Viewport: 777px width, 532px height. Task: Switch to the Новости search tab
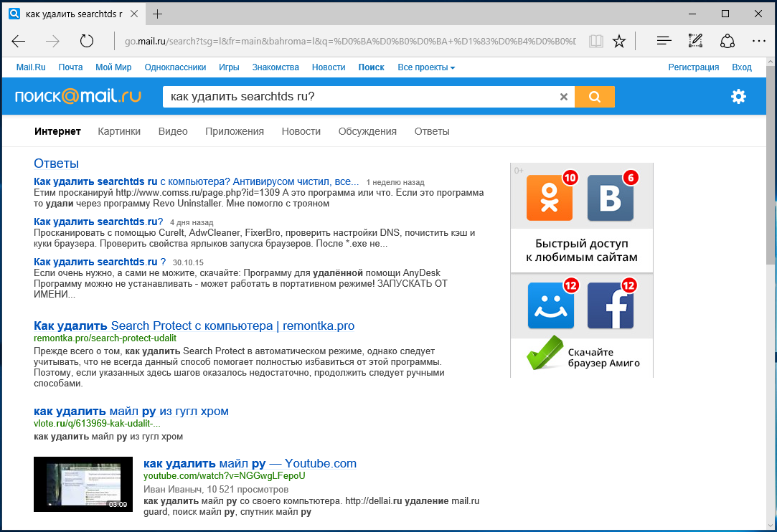301,131
